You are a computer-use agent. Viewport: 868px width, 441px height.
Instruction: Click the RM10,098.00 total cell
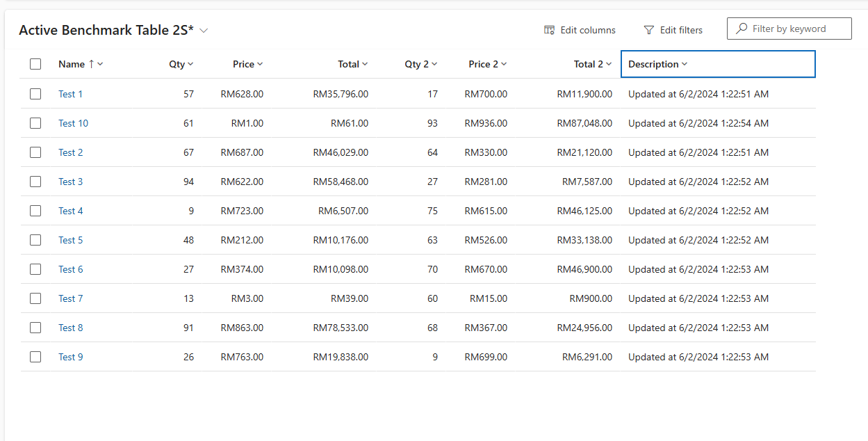[x=341, y=269]
